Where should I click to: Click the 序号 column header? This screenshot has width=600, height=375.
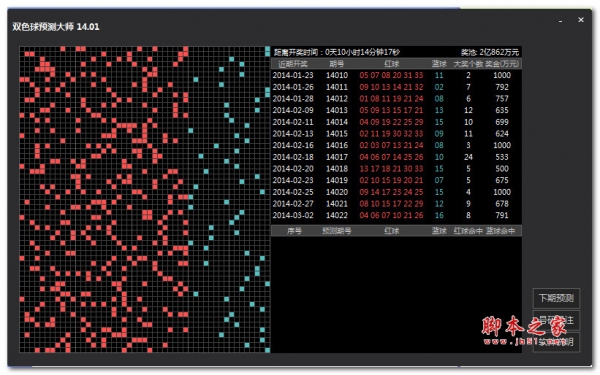[x=294, y=231]
